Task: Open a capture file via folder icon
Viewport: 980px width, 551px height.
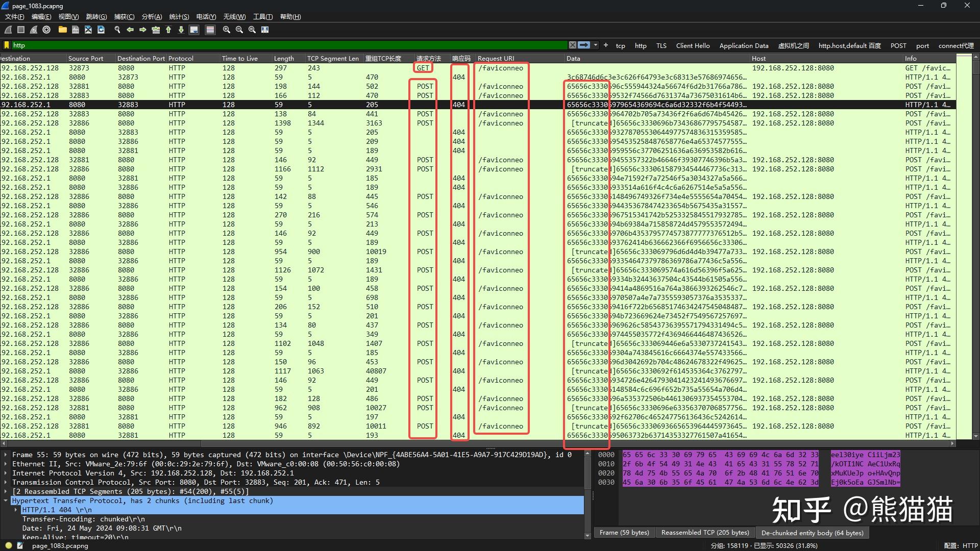Action: point(62,30)
